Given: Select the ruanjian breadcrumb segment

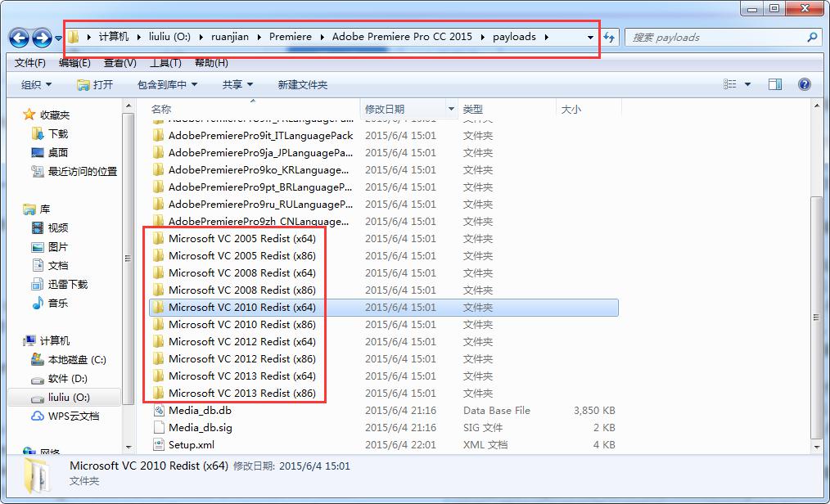Looking at the screenshot, I should point(230,37).
